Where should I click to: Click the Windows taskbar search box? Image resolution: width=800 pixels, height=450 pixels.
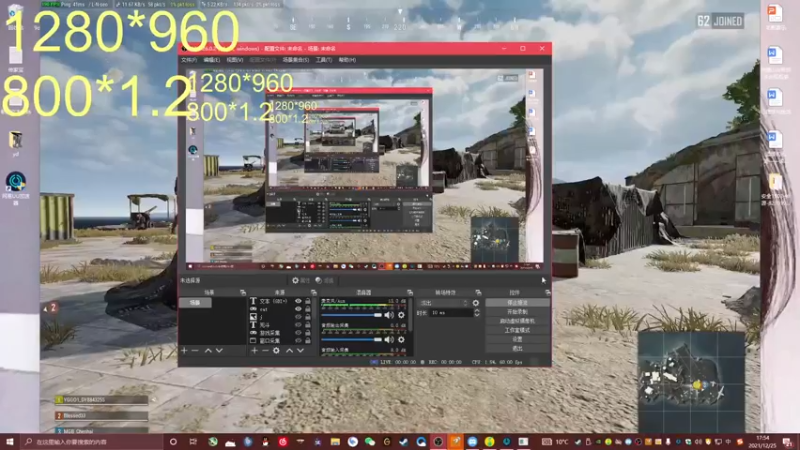coord(92,442)
